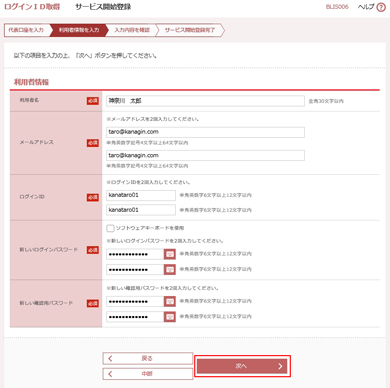Focus the first kanataro01 login ID field
Viewport: 390px width, 388px height.
[x=141, y=195]
